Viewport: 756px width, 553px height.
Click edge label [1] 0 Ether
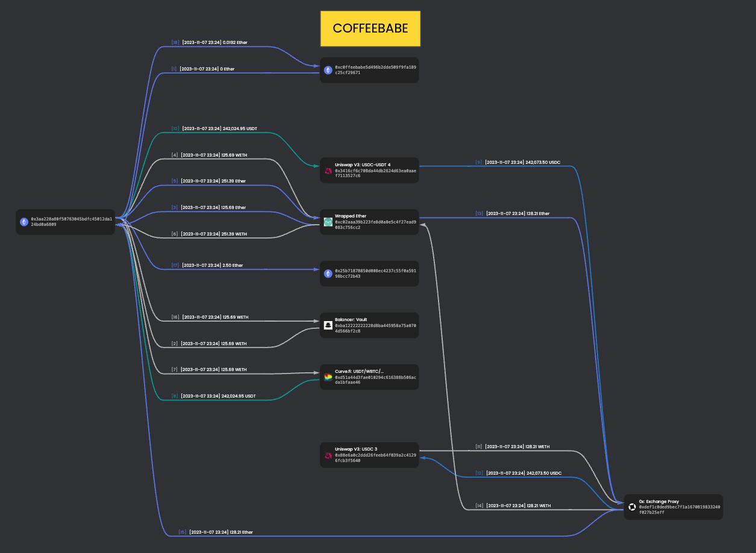[203, 69]
